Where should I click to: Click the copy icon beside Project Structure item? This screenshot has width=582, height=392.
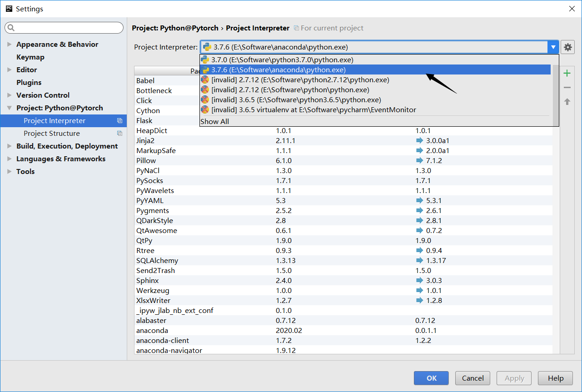pyautogui.click(x=119, y=134)
